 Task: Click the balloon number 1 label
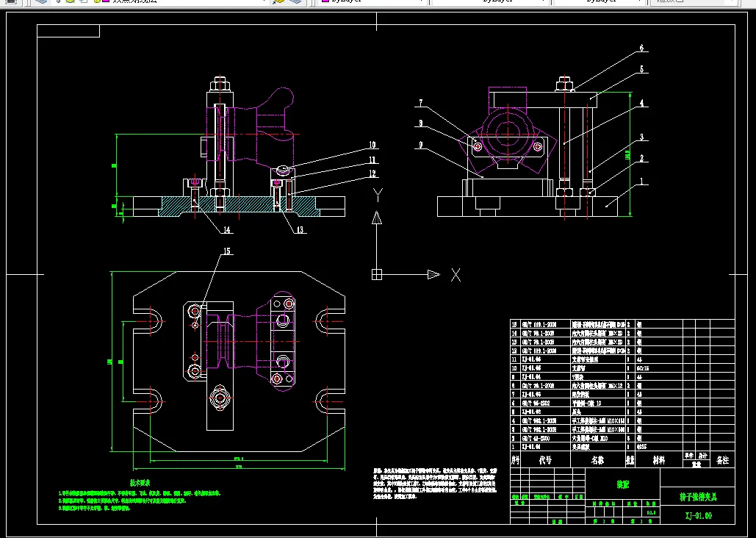641,182
